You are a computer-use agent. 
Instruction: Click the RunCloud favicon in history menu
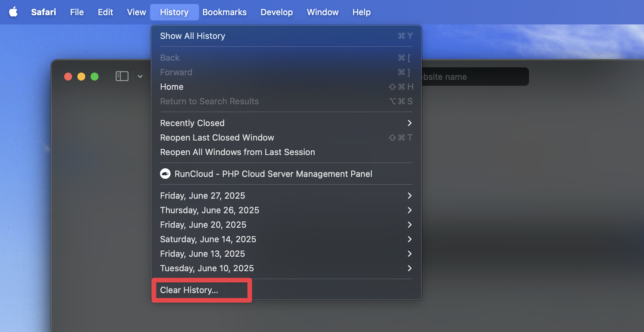tap(165, 174)
